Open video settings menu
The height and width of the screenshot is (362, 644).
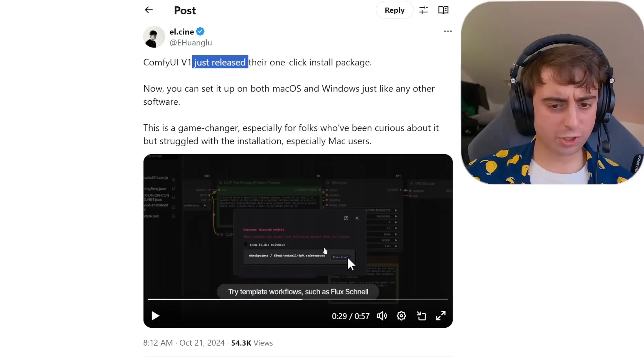(401, 316)
